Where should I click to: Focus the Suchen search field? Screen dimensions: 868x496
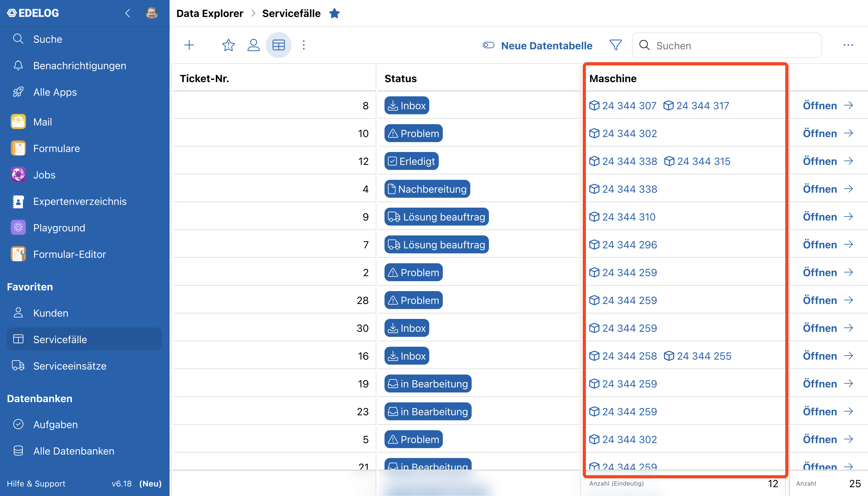pos(727,45)
